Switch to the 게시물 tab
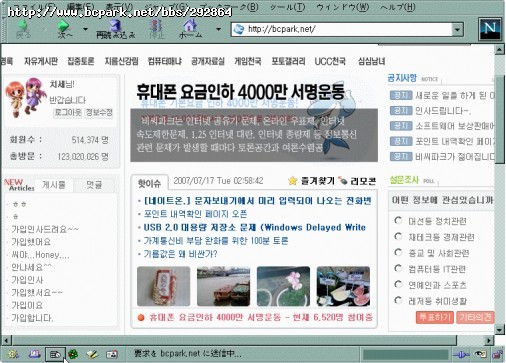 coord(54,185)
